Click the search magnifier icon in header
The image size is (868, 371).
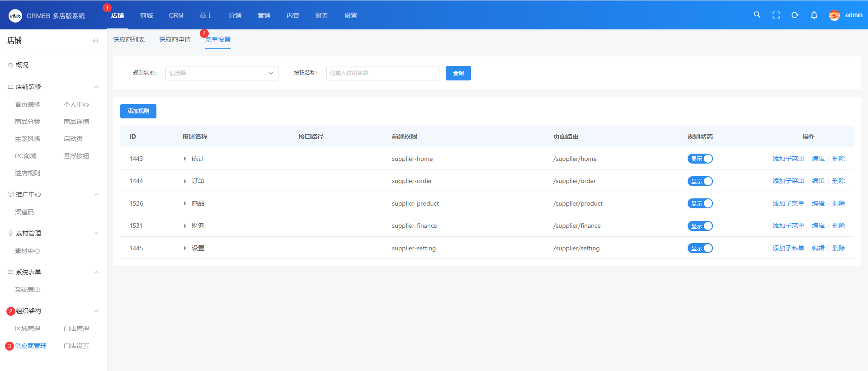pos(757,15)
